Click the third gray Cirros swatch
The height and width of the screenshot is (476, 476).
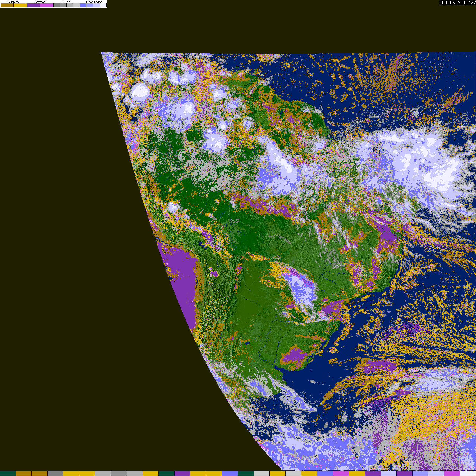[70, 5]
